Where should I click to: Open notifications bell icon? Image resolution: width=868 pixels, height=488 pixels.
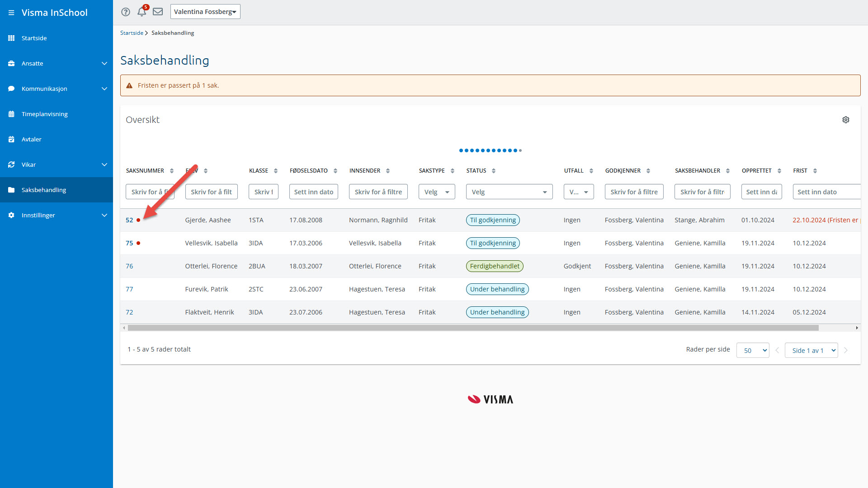click(142, 12)
